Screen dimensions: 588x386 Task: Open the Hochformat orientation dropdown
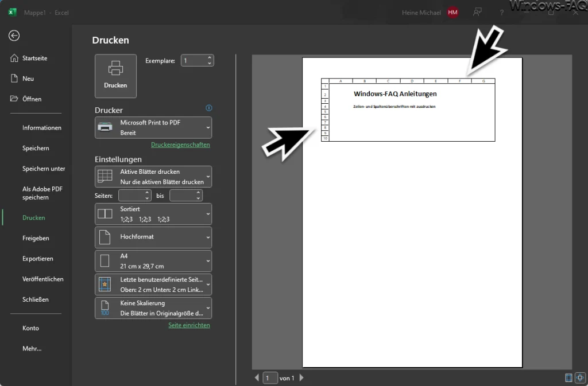coord(153,237)
